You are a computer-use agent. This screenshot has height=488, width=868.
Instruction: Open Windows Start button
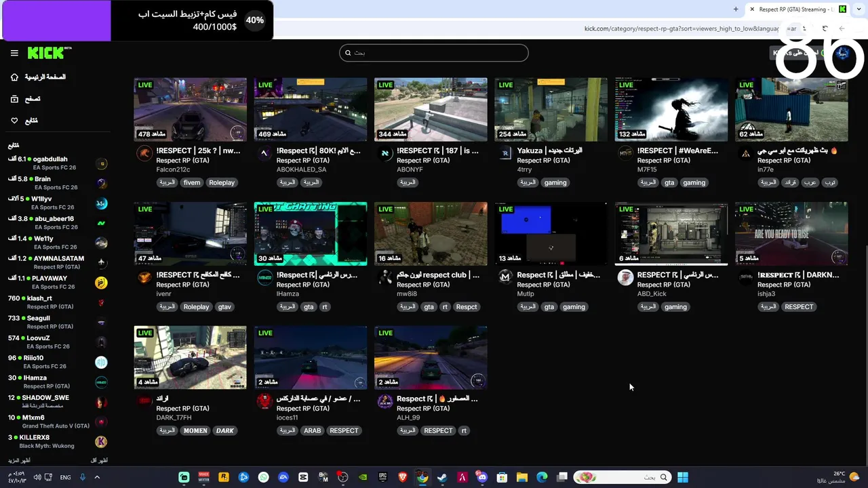point(683,477)
